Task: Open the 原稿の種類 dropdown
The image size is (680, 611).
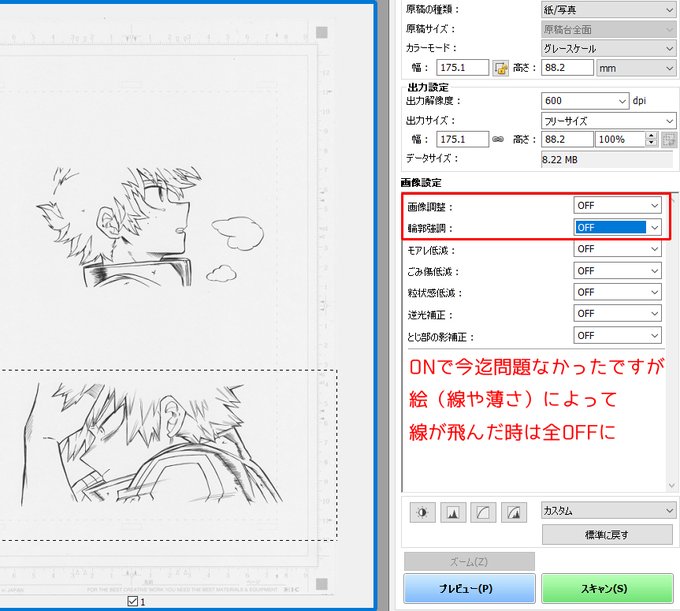Action: tap(608, 10)
